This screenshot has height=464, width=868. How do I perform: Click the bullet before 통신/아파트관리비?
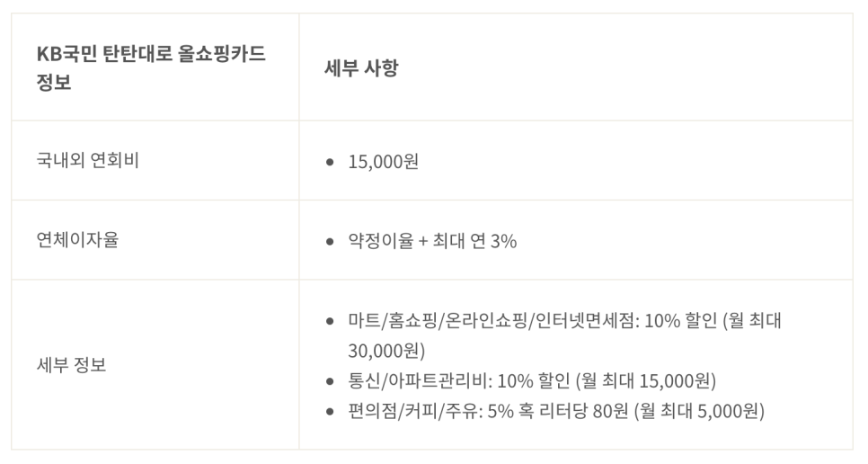[x=331, y=381]
